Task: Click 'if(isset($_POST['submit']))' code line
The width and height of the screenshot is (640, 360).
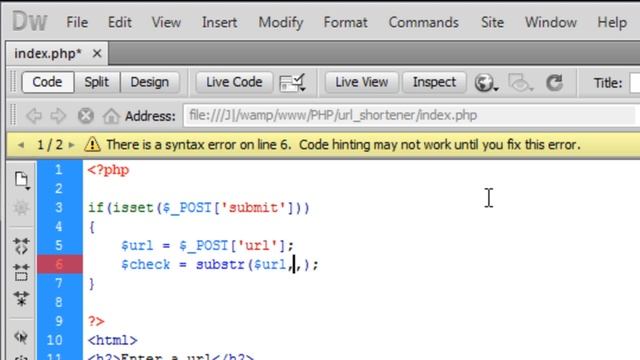Action: [x=199, y=208]
